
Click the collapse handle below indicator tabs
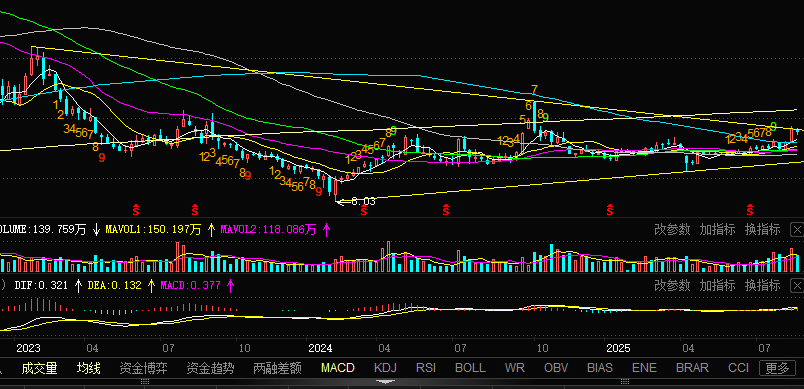(x=386, y=381)
